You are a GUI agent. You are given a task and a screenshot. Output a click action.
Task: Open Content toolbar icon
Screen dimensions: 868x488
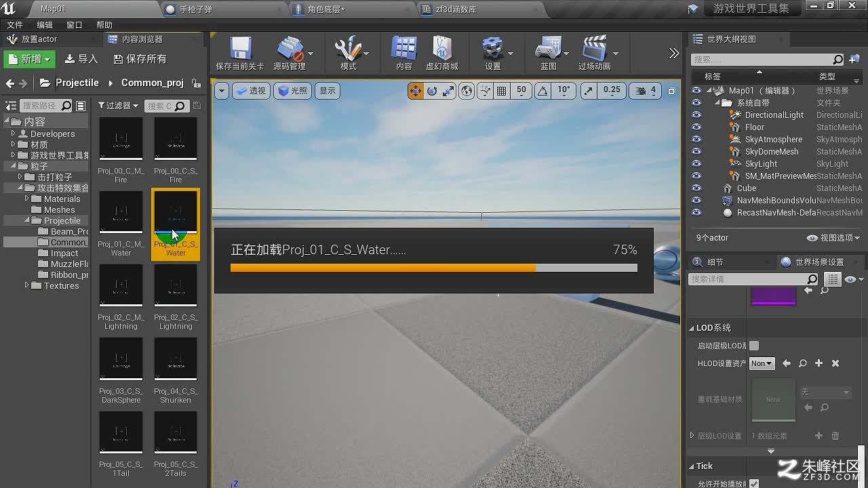(x=404, y=53)
